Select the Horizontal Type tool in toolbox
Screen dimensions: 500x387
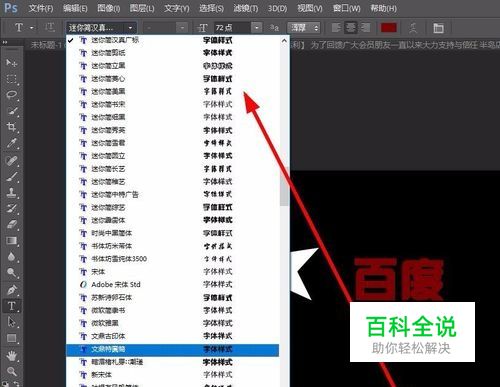11,306
